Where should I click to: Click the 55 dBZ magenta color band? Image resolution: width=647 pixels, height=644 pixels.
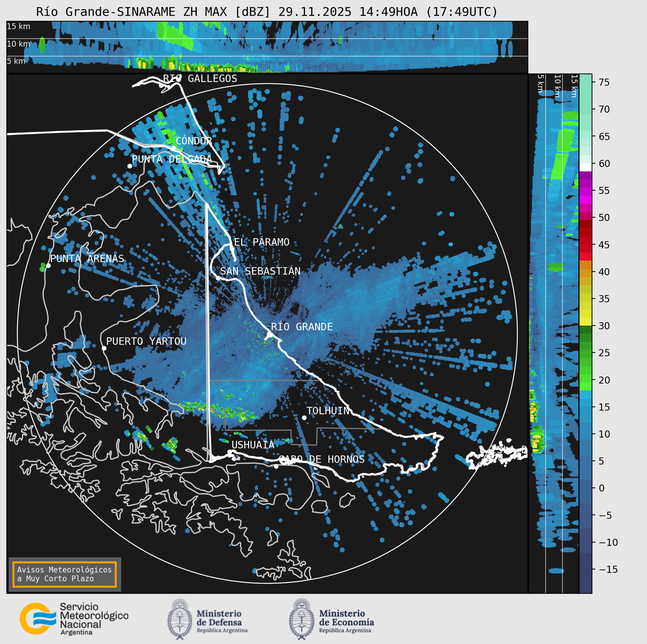coord(586,191)
